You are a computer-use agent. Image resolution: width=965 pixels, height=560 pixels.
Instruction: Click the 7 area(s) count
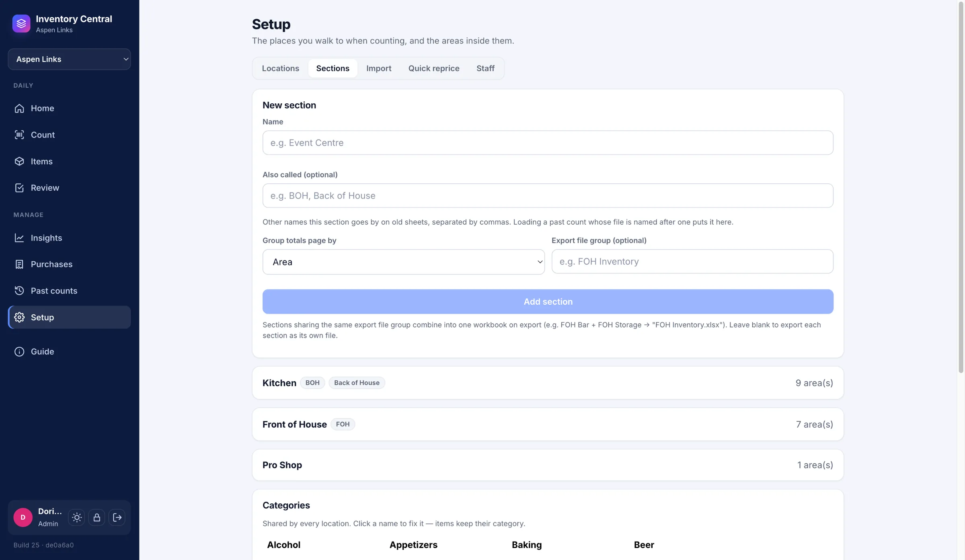point(814,424)
